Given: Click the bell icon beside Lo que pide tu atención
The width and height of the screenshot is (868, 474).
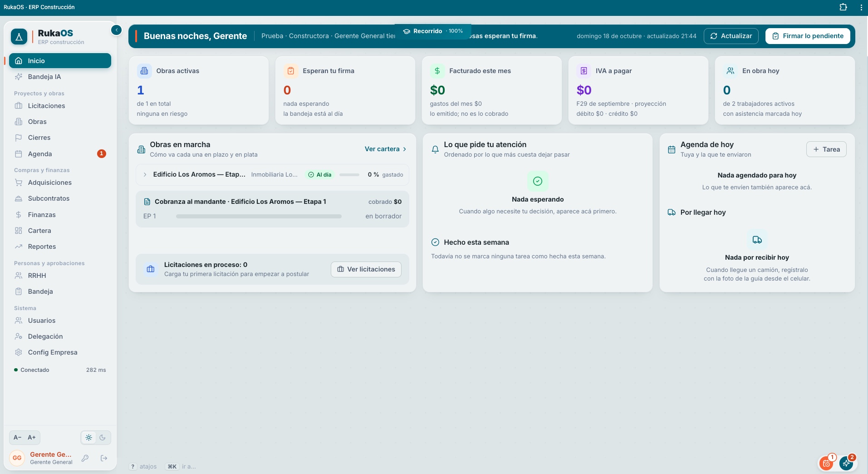Looking at the screenshot, I should pyautogui.click(x=435, y=149).
